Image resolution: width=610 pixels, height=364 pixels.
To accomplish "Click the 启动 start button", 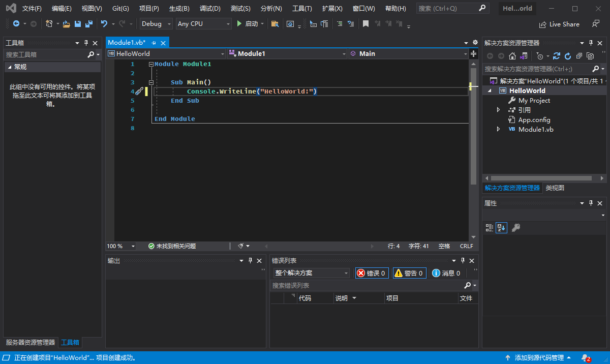I will coord(248,24).
